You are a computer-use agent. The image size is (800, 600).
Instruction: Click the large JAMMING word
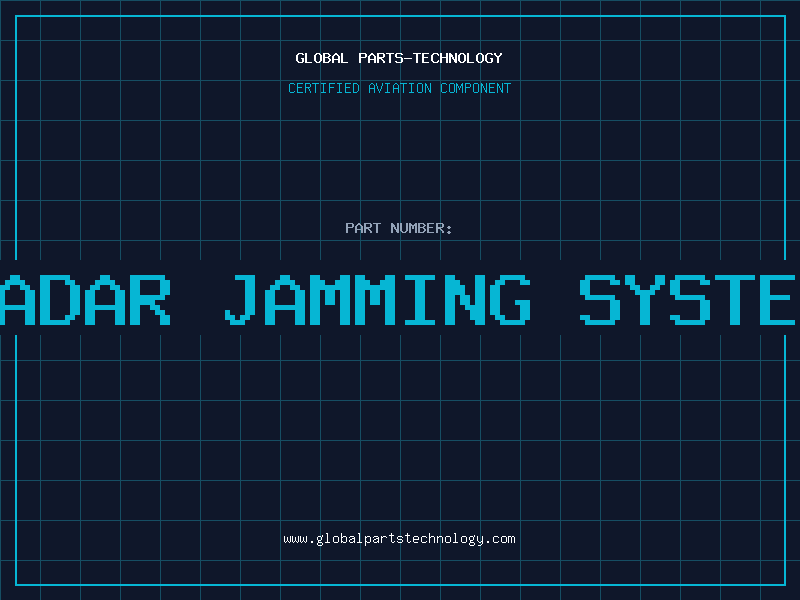click(x=378, y=299)
